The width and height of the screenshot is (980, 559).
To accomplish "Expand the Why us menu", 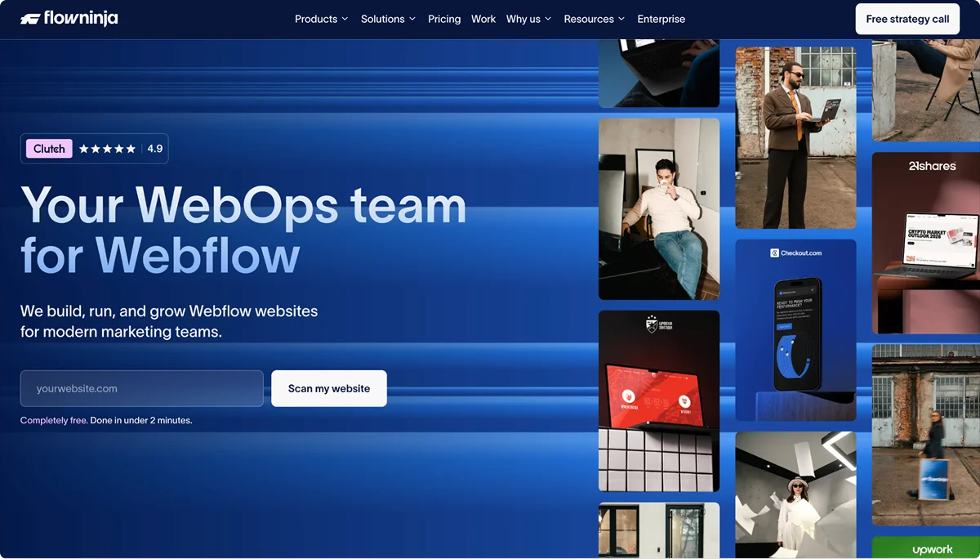I will tap(528, 18).
